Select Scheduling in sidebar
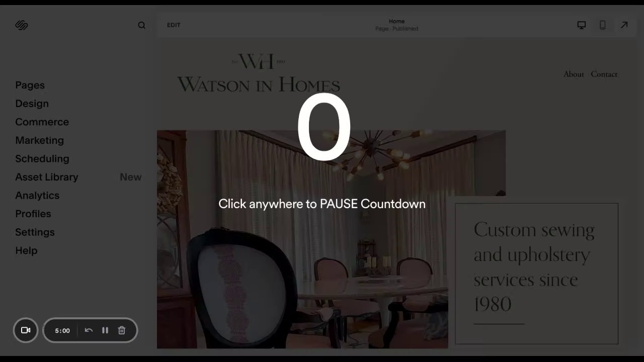Viewport: 644px width, 362px height. pos(42,158)
